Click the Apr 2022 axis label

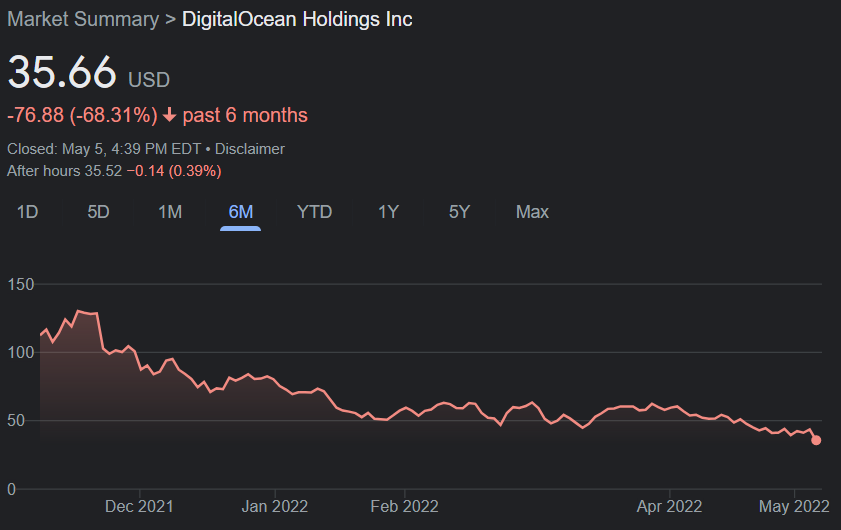click(669, 506)
